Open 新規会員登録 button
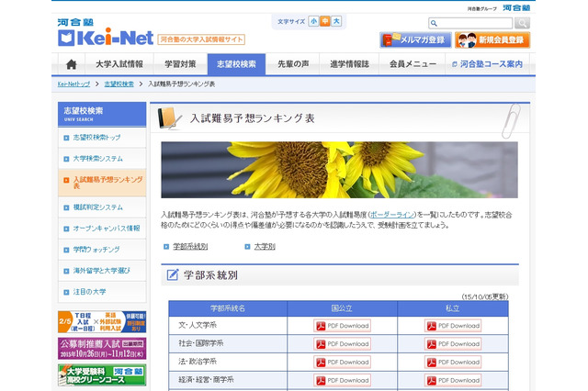 492,39
